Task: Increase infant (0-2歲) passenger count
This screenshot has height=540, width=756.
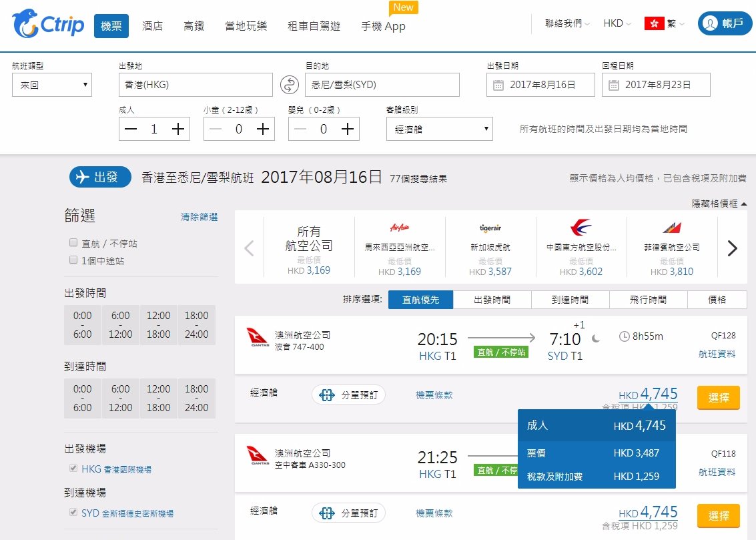Action: click(348, 129)
